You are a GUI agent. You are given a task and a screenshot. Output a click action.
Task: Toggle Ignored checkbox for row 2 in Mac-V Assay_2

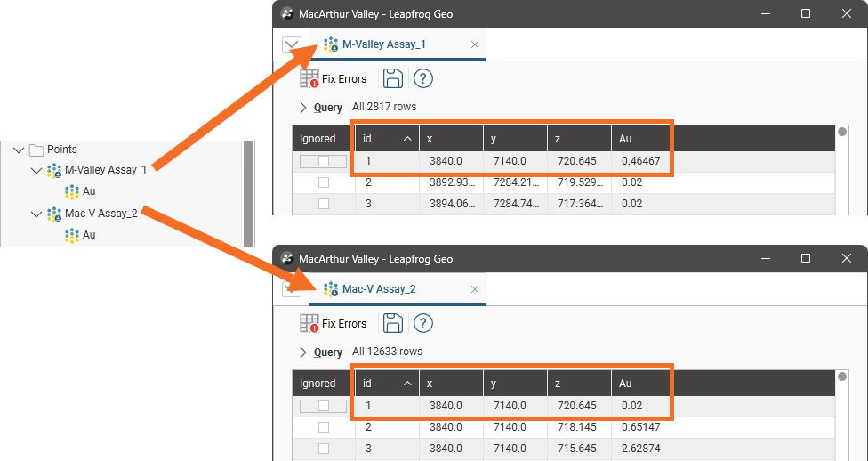(324, 427)
